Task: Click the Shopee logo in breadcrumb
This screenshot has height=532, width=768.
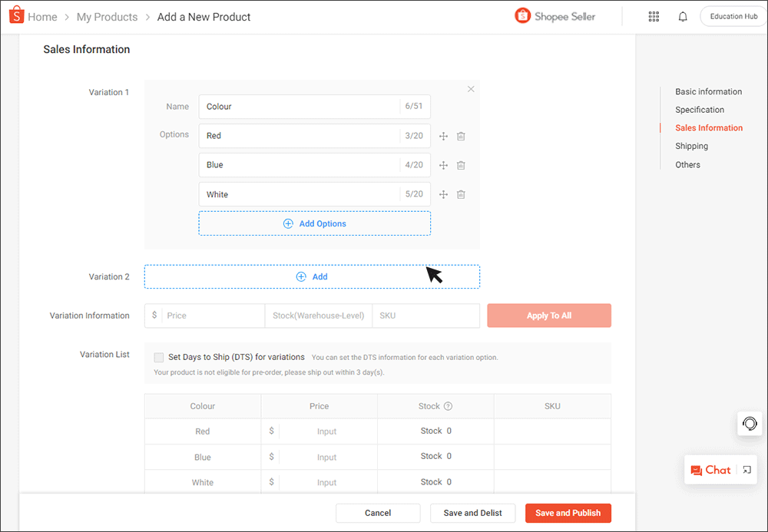Action: [x=16, y=15]
